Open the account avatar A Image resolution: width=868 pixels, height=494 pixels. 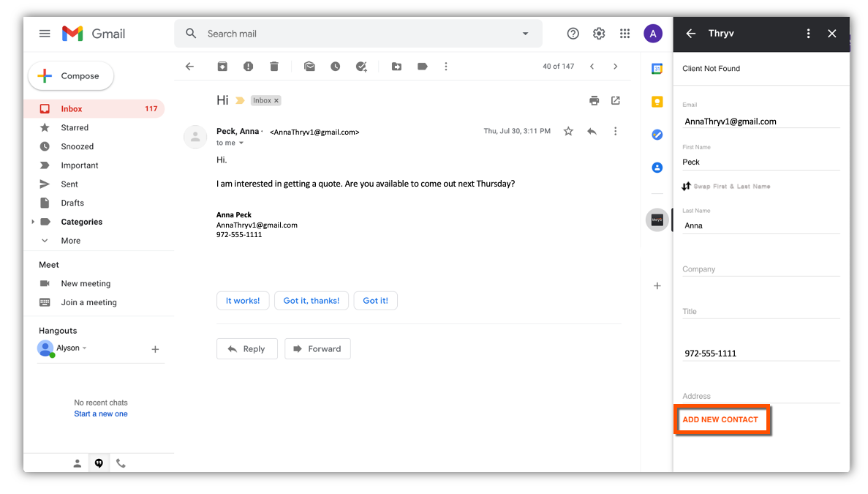pyautogui.click(x=653, y=34)
